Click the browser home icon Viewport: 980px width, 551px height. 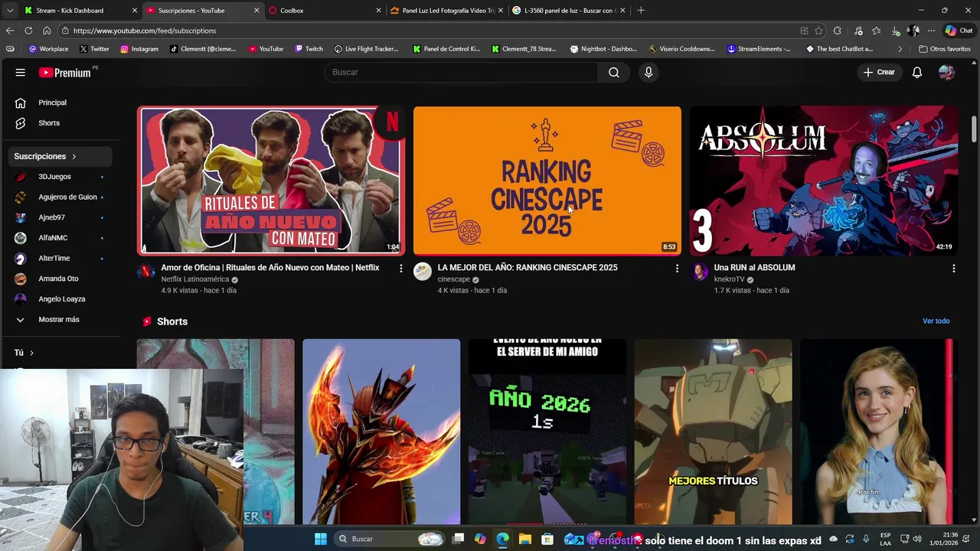point(47,31)
